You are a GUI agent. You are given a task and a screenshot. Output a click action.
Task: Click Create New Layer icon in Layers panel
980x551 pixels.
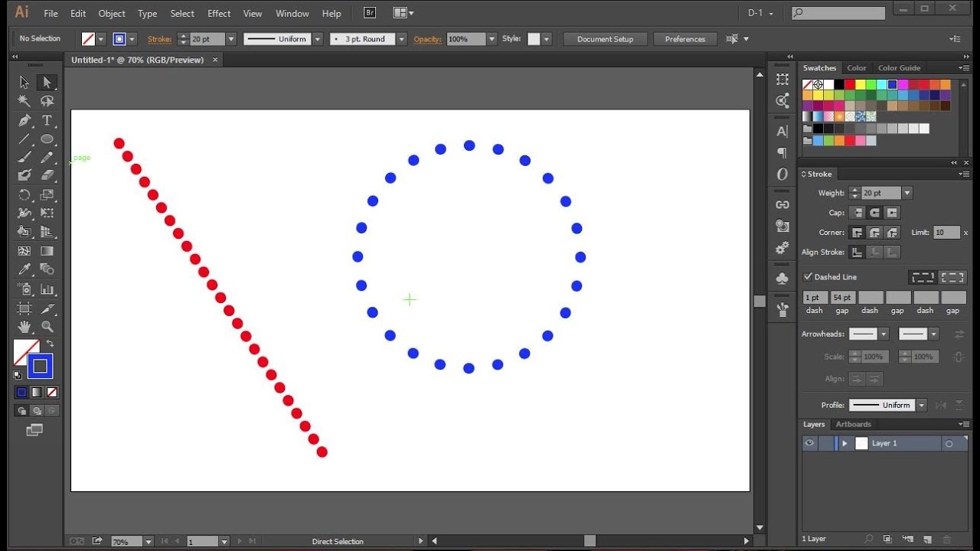pyautogui.click(x=927, y=540)
